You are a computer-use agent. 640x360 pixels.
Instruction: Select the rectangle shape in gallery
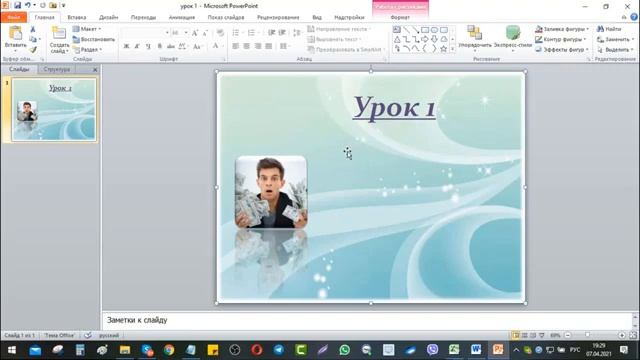tap(425, 30)
